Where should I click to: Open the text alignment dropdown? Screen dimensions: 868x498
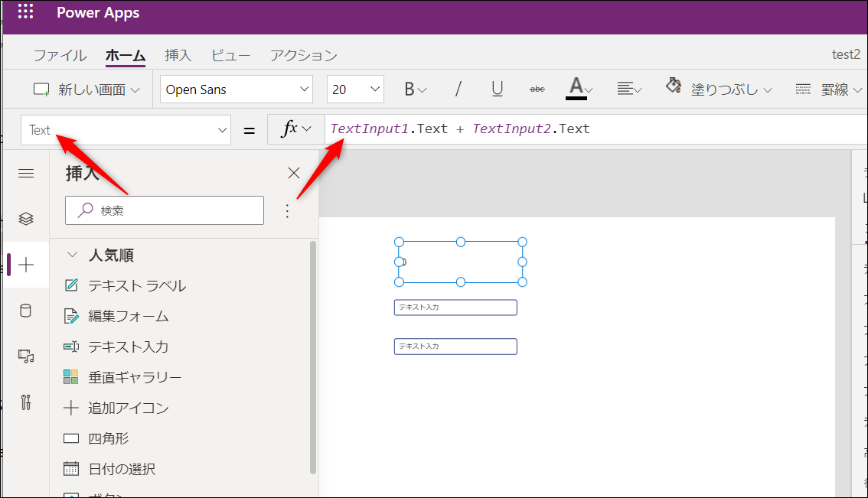click(629, 89)
